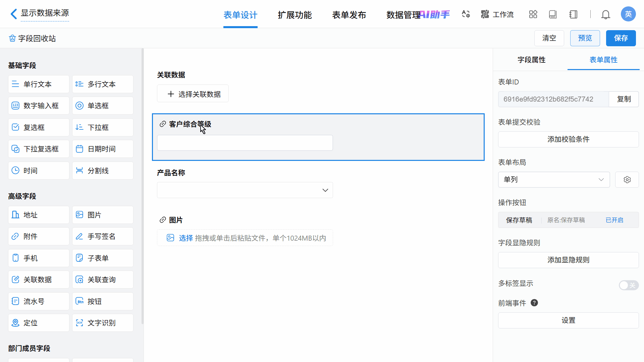Open form layout gear settings
Image resolution: width=644 pixels, height=362 pixels.
pyautogui.click(x=627, y=180)
